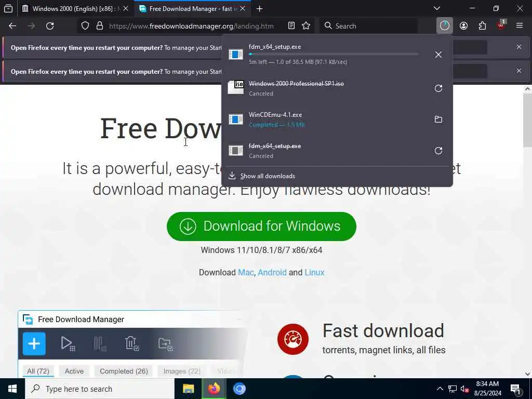The height and width of the screenshot is (399, 532).
Task: Open the network icon in system tray
Action: [453, 389]
